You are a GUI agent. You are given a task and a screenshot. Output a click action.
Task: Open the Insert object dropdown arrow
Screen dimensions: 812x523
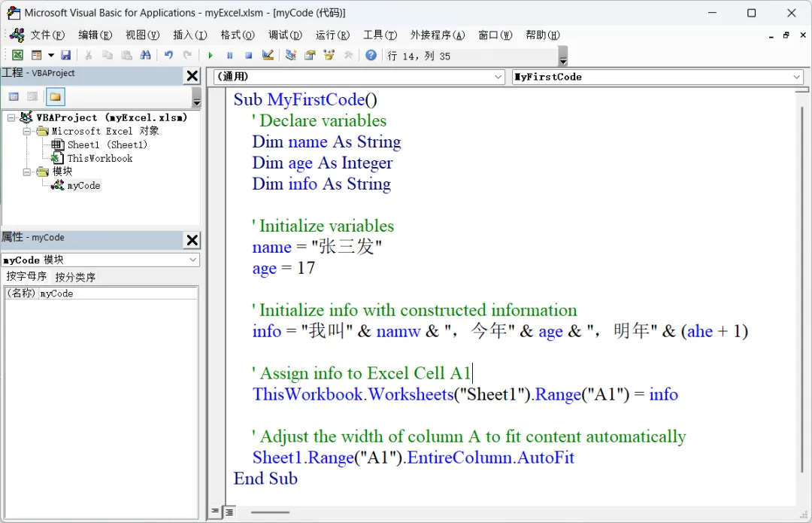point(51,55)
